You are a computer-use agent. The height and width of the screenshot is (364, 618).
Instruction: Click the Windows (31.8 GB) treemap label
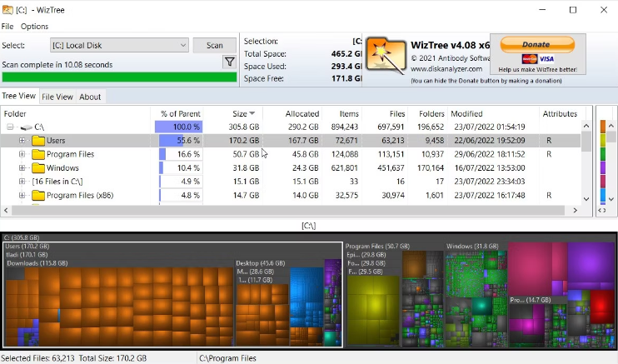pos(472,246)
